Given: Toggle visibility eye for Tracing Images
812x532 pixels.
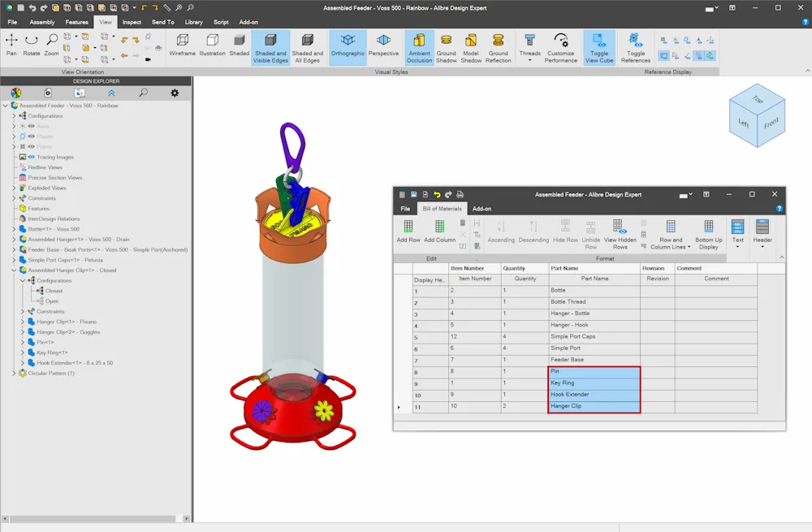Looking at the screenshot, I should coord(31,157).
